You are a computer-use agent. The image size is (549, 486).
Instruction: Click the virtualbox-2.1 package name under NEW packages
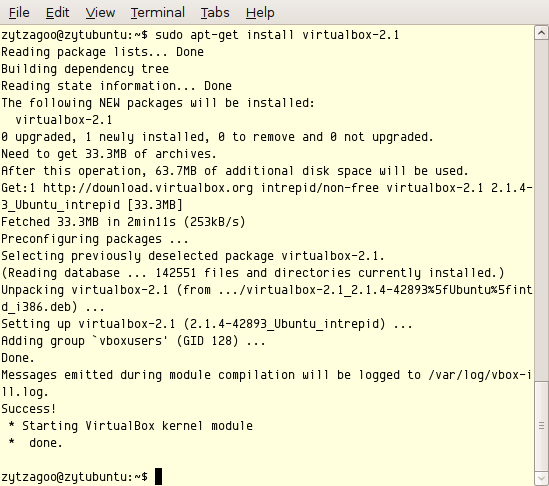pos(64,120)
